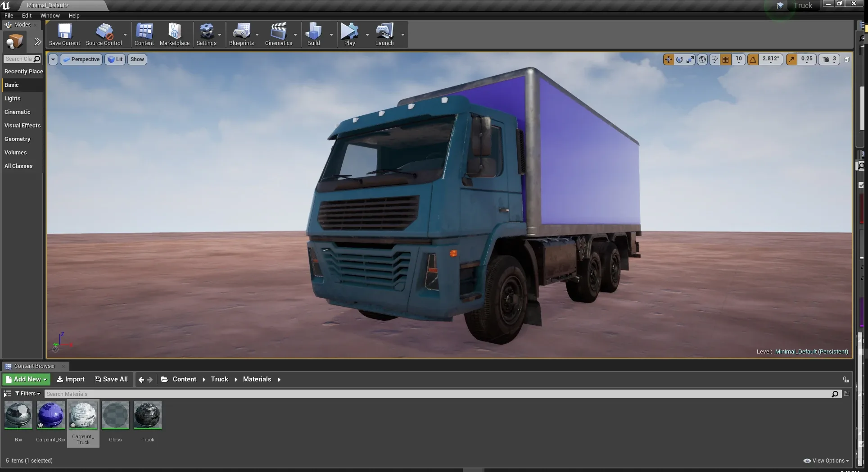Image resolution: width=868 pixels, height=472 pixels.
Task: Toggle surface snapping in viewport
Action: click(714, 59)
